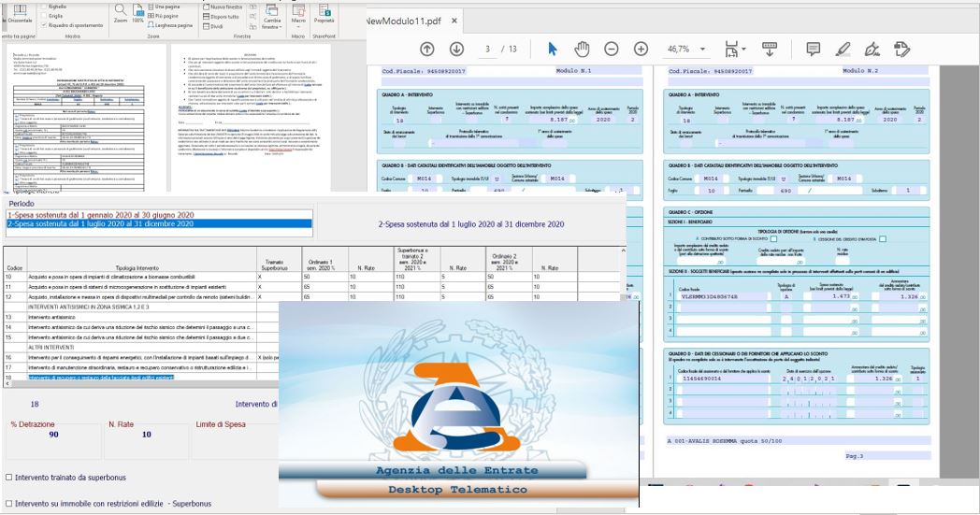Close the NewModulo11.pdf tab
The image size is (980, 515).
point(454,21)
